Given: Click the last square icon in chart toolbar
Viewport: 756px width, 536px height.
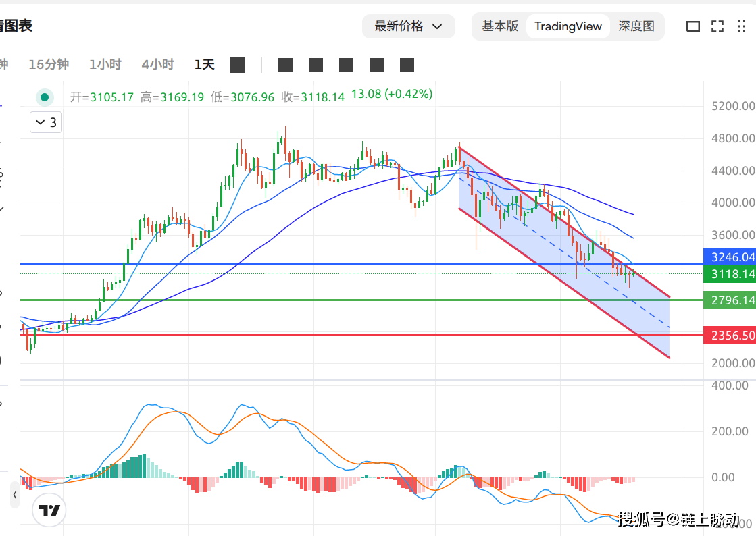Looking at the screenshot, I should [407, 65].
